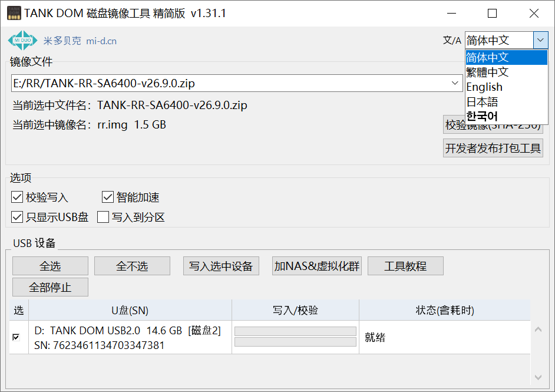Click the 文/A language label icon

(x=452, y=40)
